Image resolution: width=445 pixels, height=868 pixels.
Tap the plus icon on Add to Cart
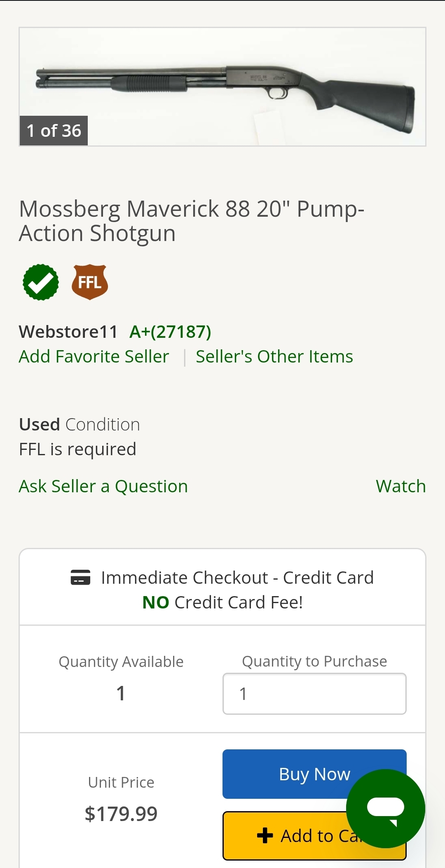[x=265, y=836]
